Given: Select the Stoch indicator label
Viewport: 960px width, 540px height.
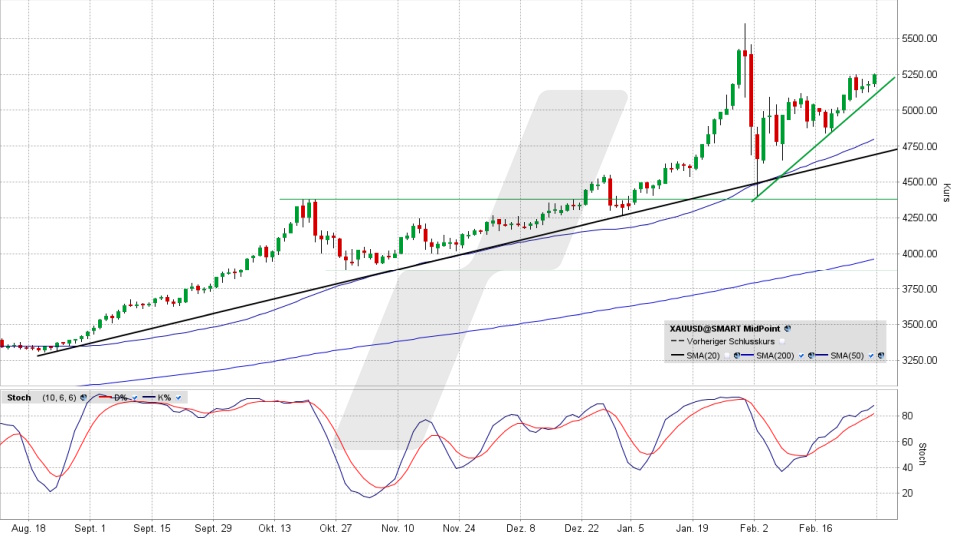Looking at the screenshot, I should (x=19, y=397).
